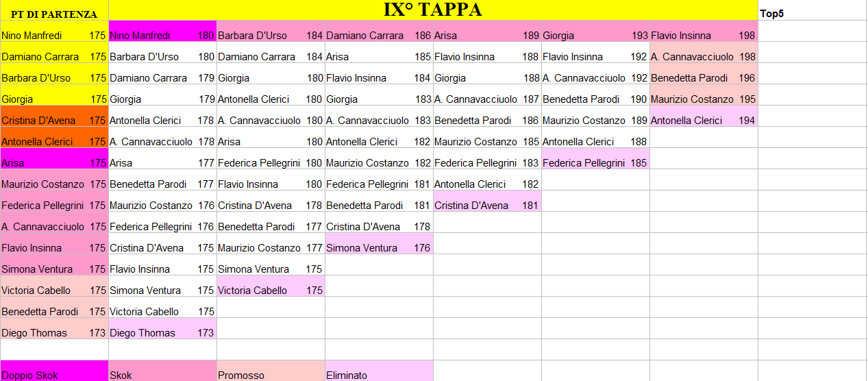Image resolution: width=868 pixels, height=381 pixels.
Task: Select Flavio Insinna cell scoring 198
Action: point(703,36)
